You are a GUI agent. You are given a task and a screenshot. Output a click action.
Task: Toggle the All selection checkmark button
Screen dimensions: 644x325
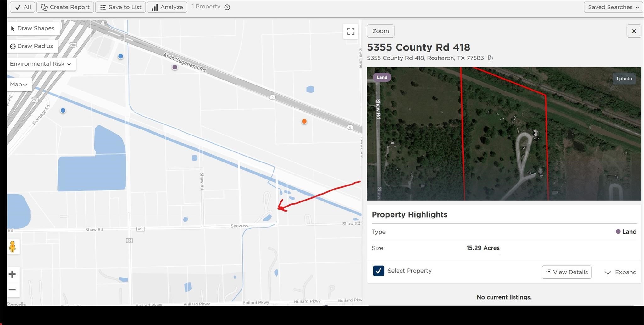(23, 7)
